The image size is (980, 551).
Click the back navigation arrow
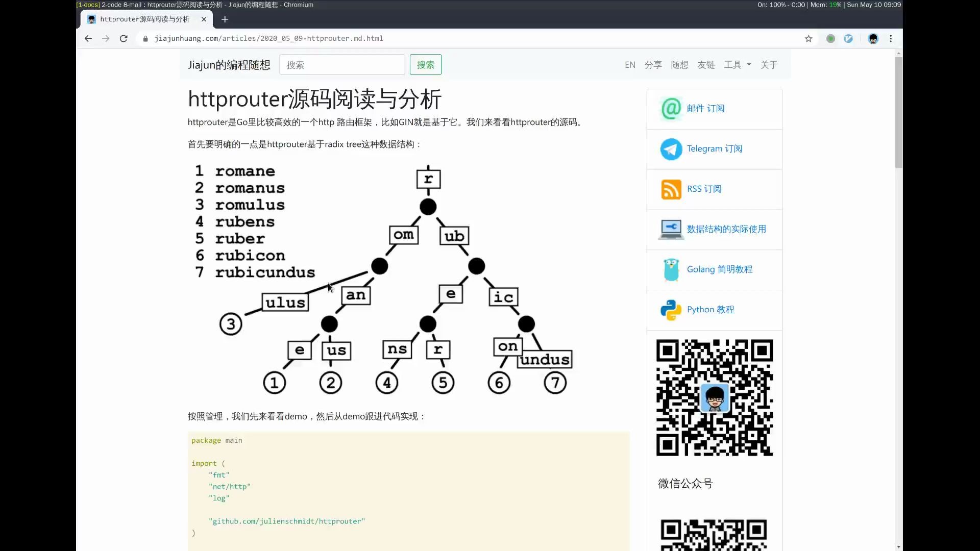(88, 38)
